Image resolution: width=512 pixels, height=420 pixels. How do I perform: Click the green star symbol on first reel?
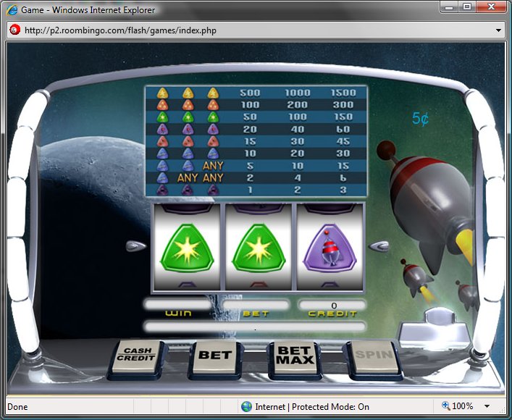pos(187,248)
